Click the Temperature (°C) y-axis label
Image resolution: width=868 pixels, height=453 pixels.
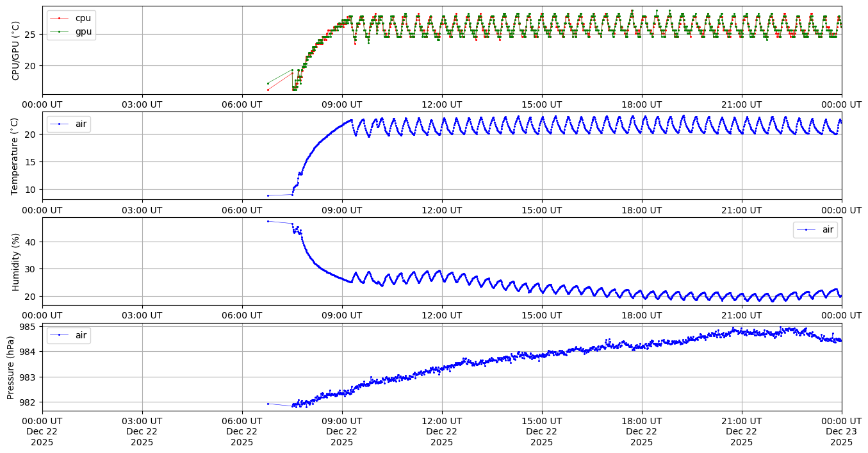pyautogui.click(x=16, y=156)
